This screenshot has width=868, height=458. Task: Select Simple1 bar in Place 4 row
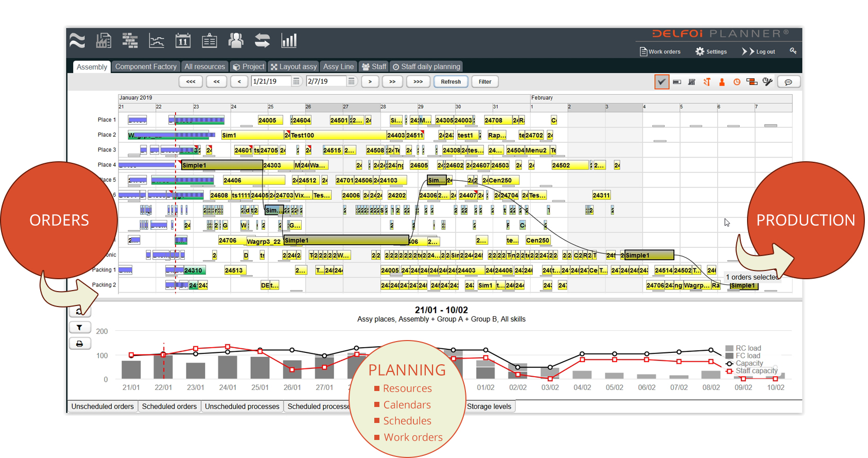tap(222, 165)
